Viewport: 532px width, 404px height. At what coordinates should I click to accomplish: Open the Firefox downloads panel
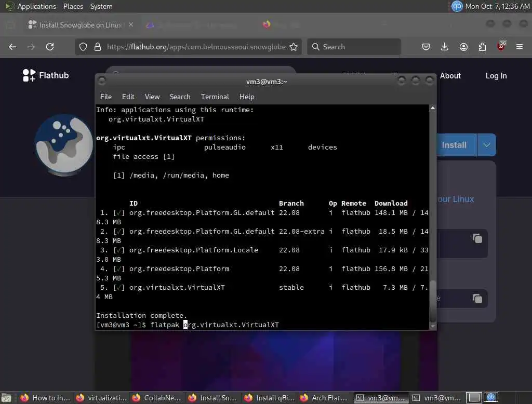(445, 47)
